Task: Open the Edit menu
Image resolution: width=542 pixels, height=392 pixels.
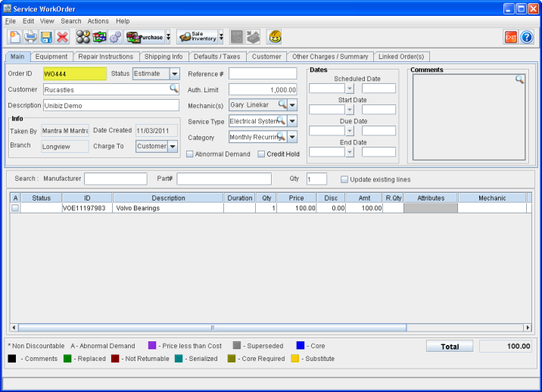Action: [28, 21]
